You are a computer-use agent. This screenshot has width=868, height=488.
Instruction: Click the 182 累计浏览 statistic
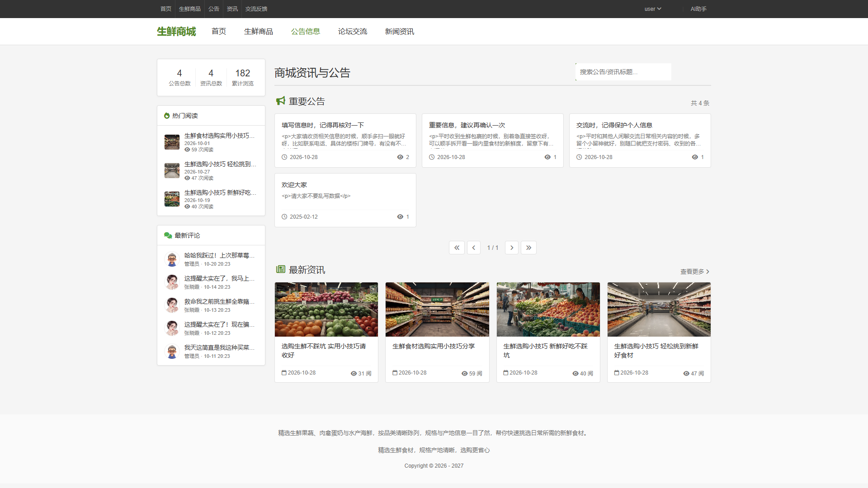click(x=243, y=77)
